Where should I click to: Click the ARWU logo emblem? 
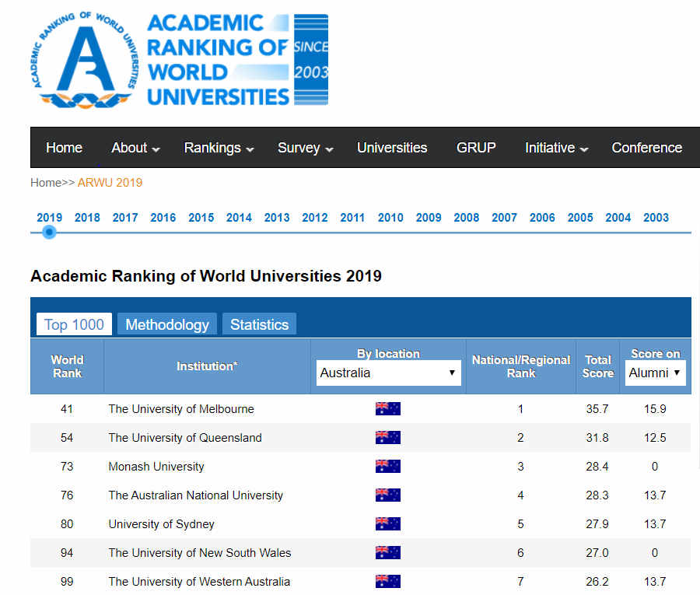click(84, 60)
